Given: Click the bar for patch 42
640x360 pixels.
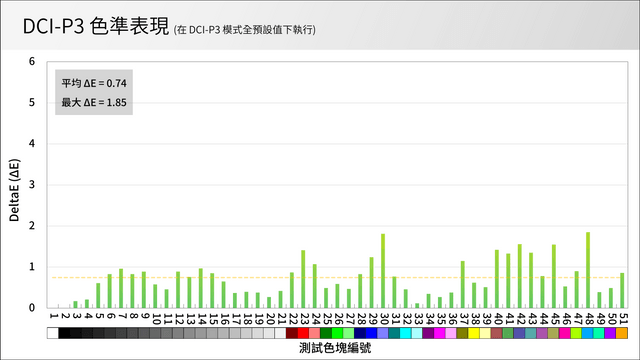Looking at the screenshot, I should click(x=520, y=276).
